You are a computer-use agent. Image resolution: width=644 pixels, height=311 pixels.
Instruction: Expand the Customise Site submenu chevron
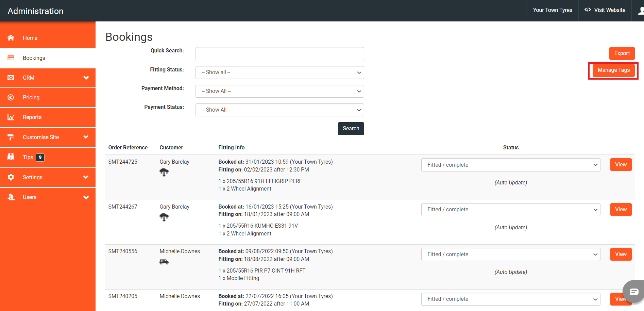[x=86, y=137]
